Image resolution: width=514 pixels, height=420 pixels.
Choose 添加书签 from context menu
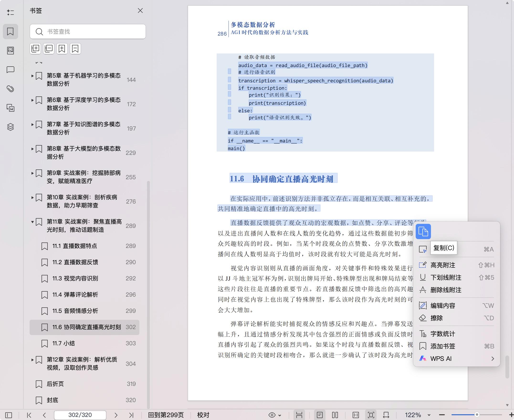[456, 346]
